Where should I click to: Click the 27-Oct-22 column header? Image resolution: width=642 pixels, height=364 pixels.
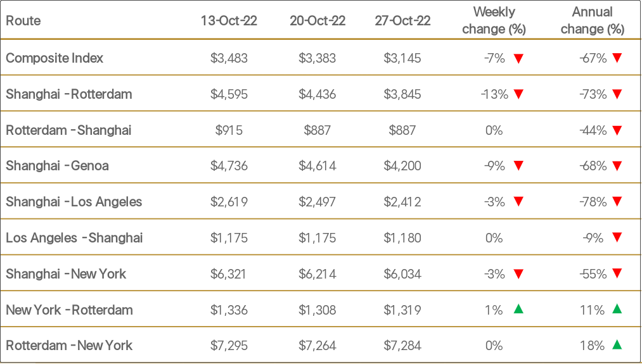click(402, 21)
